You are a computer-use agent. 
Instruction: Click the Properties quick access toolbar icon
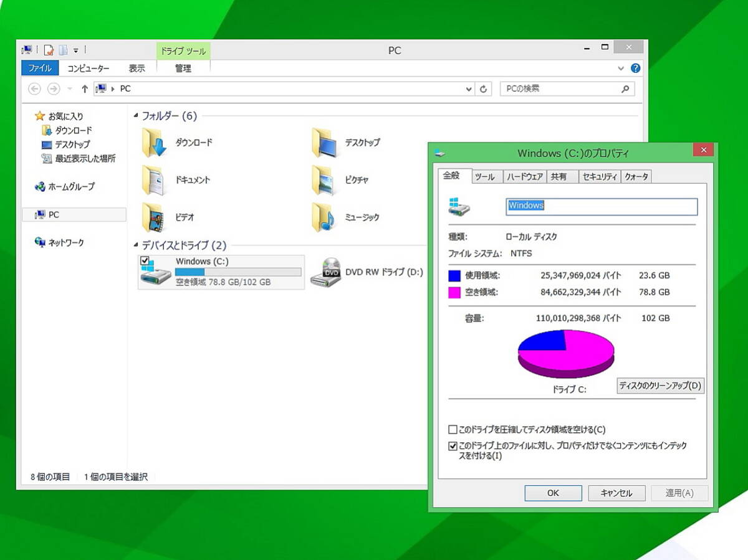pos(49,50)
